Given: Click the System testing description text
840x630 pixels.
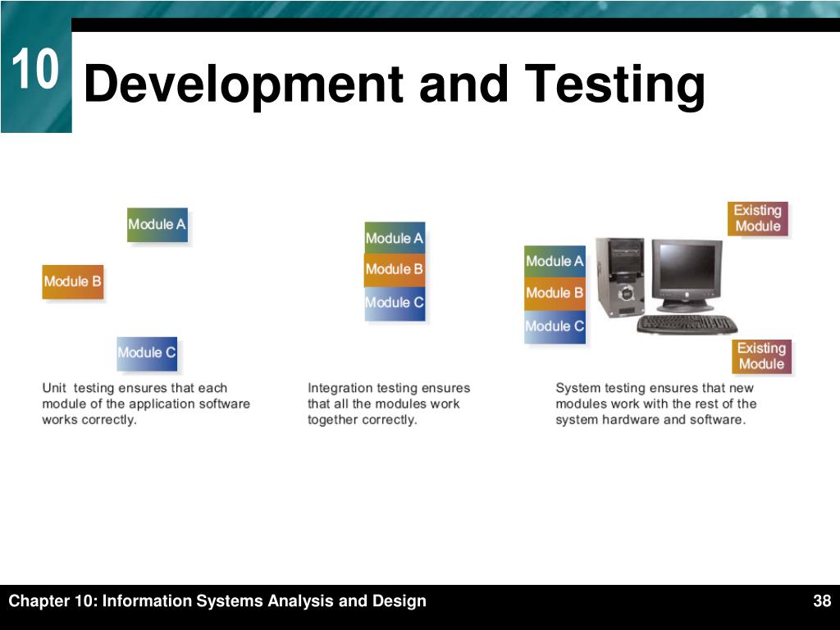Looking at the screenshot, I should (655, 404).
